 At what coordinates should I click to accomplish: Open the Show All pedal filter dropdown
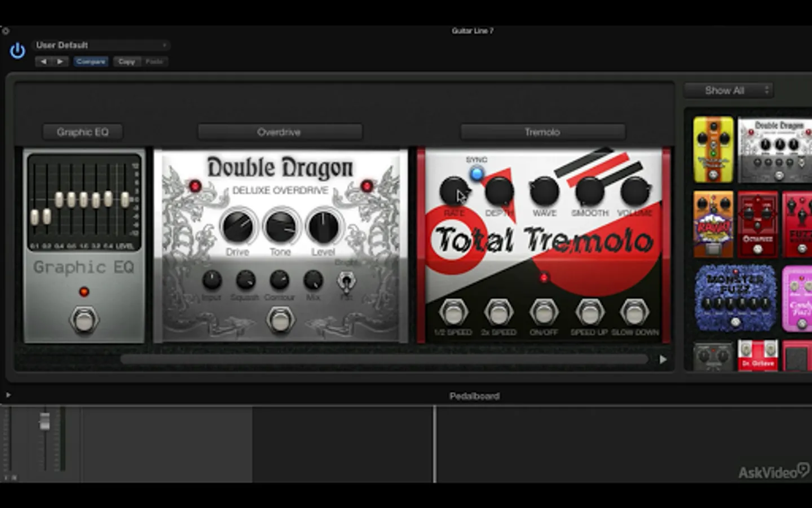pyautogui.click(x=728, y=90)
